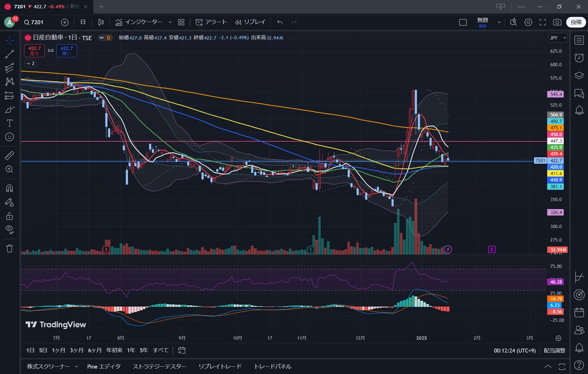588x374 pixels.
Task: Open chart settings hexagon in top toolbar
Action: point(528,22)
